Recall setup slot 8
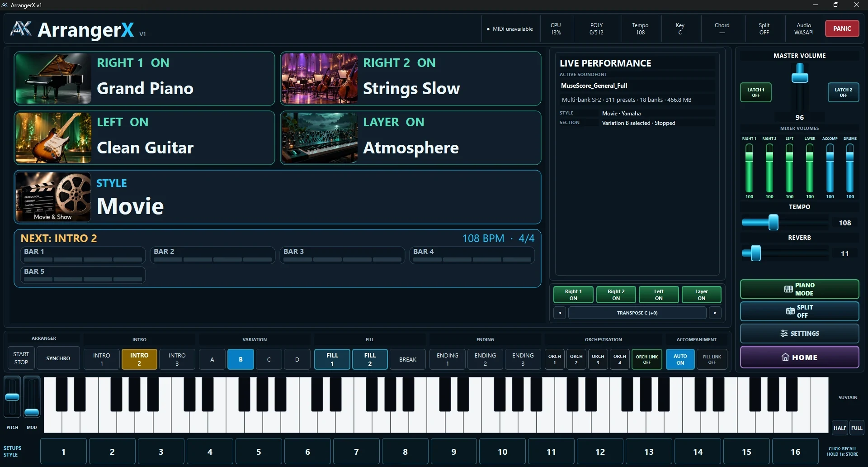868x467 pixels. point(405,452)
